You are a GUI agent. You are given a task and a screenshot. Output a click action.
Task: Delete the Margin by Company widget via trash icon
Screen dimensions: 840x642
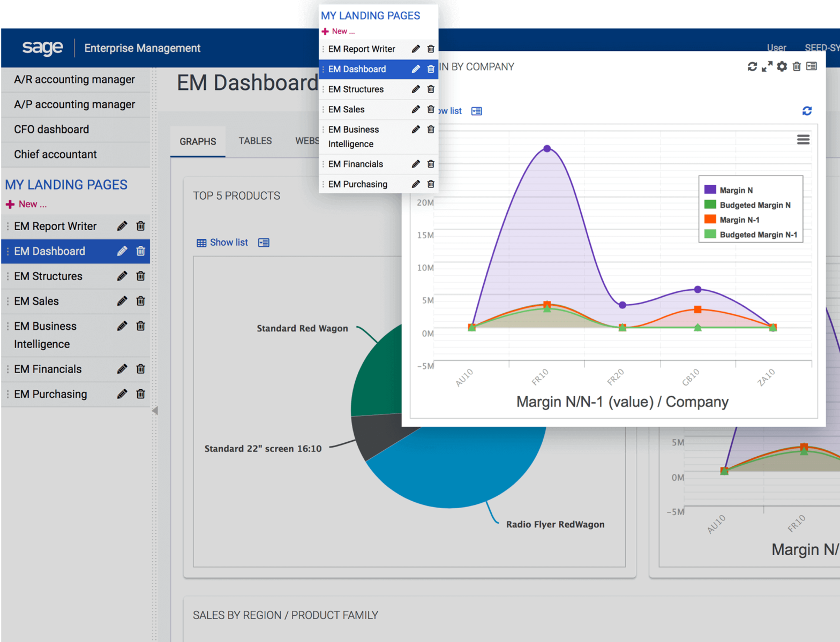pos(797,66)
